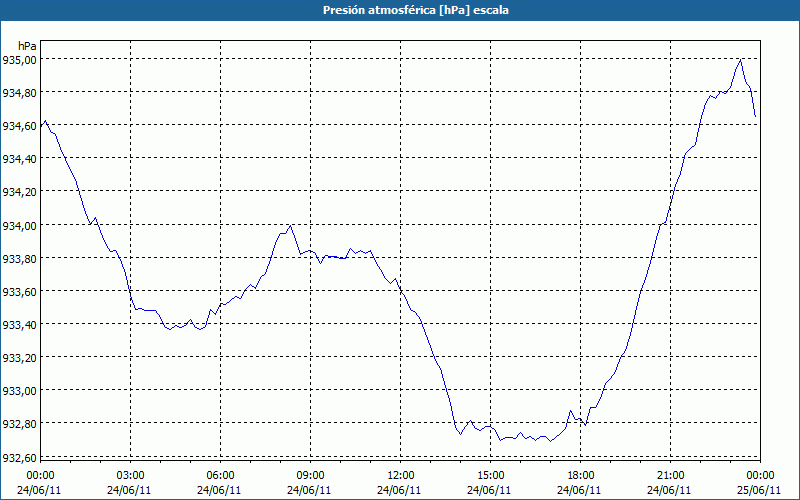Pick the 21:00 time label
Image resolution: width=800 pixels, height=500 pixels.
pos(670,476)
